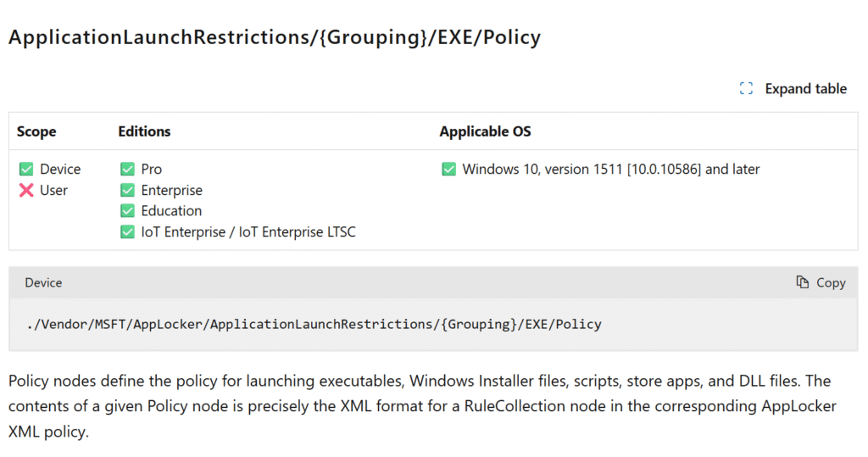Click the check next to IoT Enterprise
Image resolution: width=868 pixels, height=457 pixels.
pyautogui.click(x=127, y=232)
